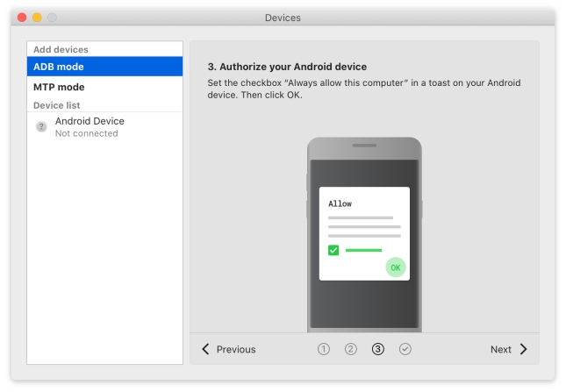Close the Devices window

[x=22, y=18]
